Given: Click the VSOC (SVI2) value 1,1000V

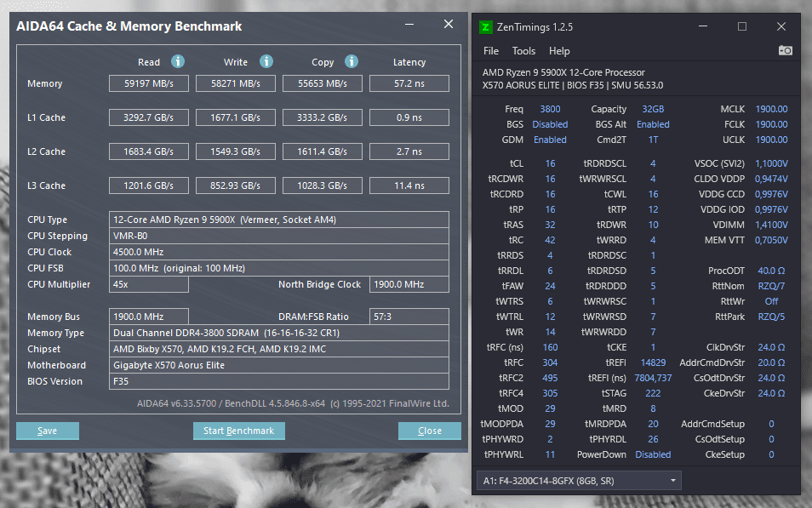Looking at the screenshot, I should pyautogui.click(x=771, y=163).
